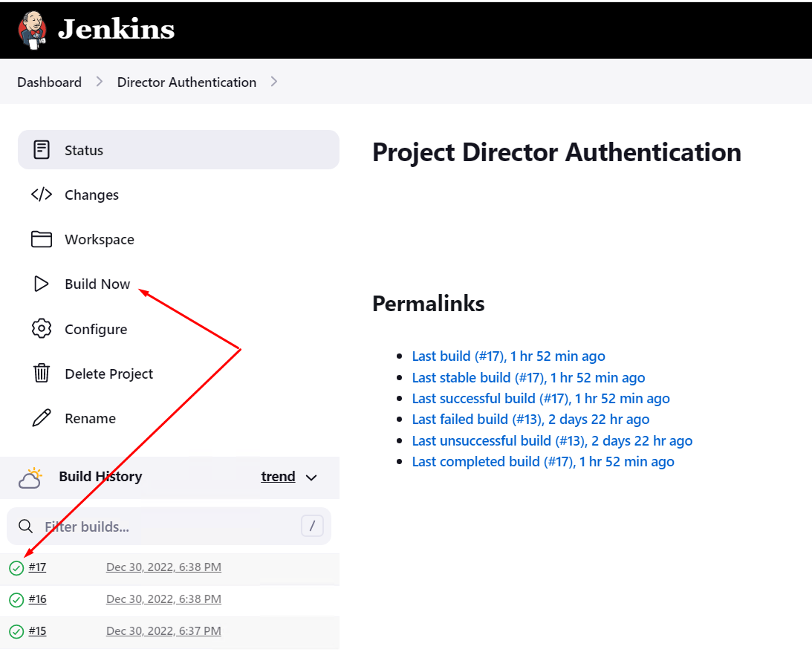Image resolution: width=812 pixels, height=652 pixels.
Task: Open the chevron after Dashboard breadcrumb
Action: tap(99, 82)
